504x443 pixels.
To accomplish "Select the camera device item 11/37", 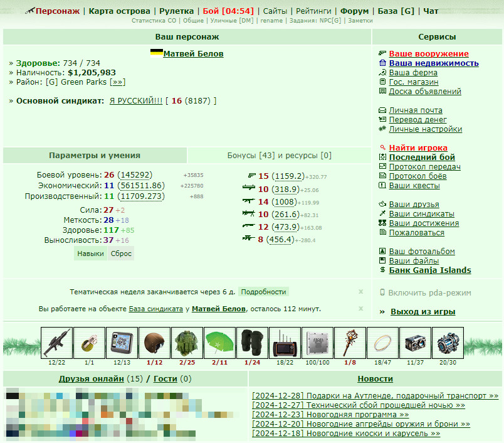I will coord(415,343).
